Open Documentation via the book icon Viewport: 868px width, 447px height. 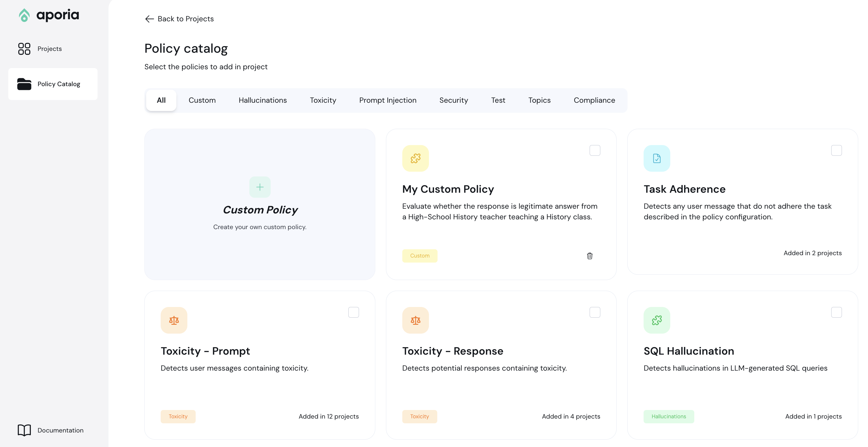pyautogui.click(x=24, y=430)
